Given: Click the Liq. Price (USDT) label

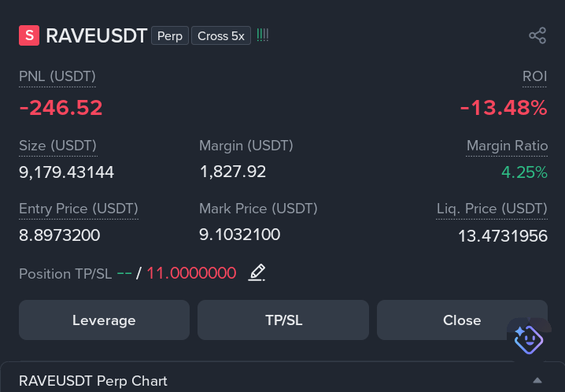Looking at the screenshot, I should point(492,209).
